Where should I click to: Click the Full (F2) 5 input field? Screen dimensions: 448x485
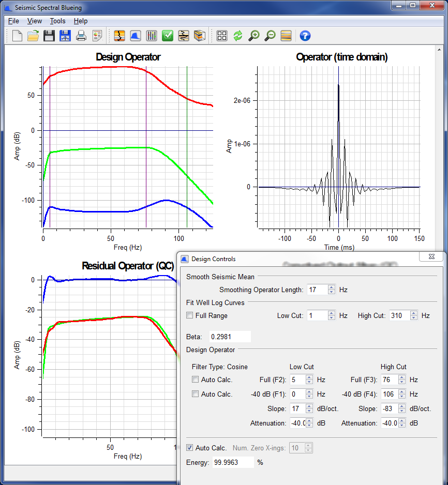[298, 380]
